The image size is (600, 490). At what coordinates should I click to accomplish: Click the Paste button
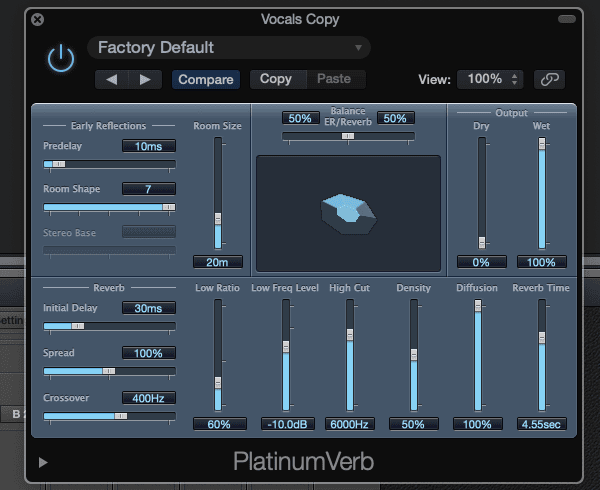point(334,79)
